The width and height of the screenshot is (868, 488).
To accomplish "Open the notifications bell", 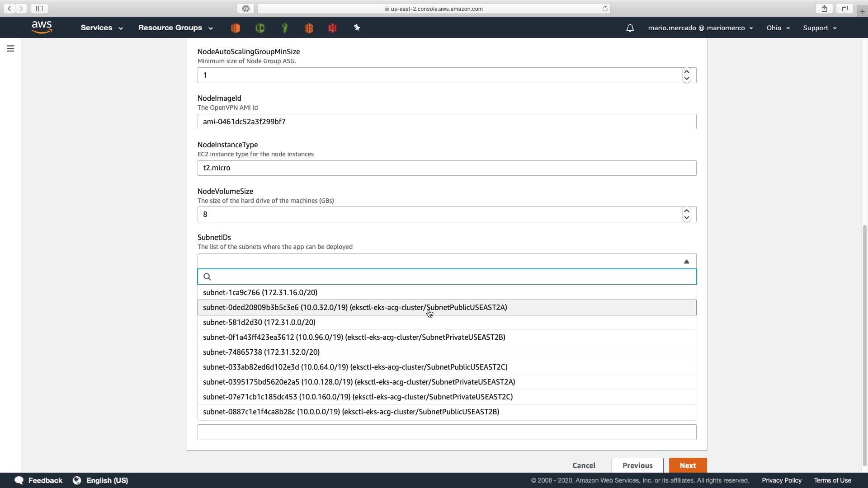I will tap(630, 28).
